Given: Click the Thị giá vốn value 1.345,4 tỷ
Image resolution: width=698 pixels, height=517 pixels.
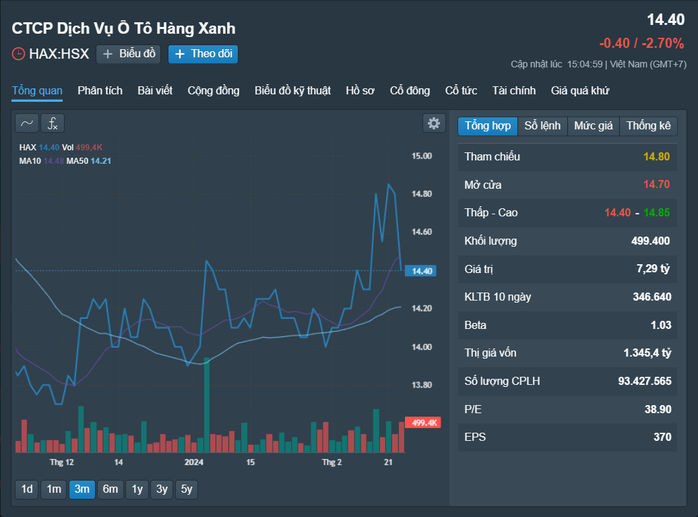Looking at the screenshot, I should click(647, 353).
